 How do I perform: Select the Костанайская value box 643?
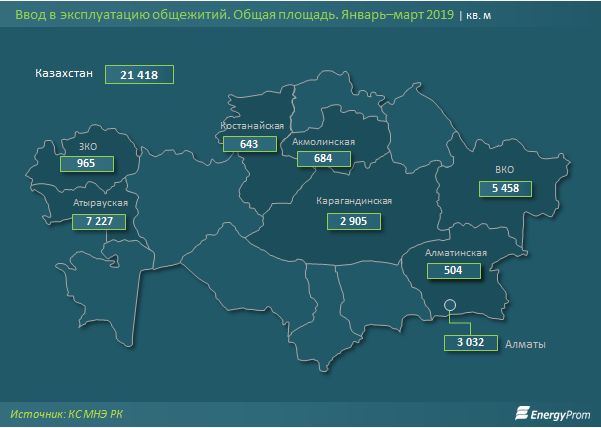tap(249, 144)
